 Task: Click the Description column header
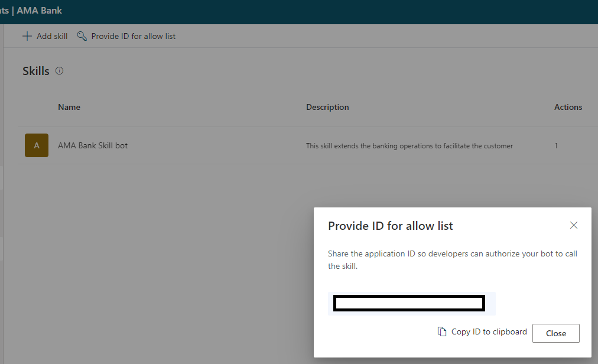pos(327,107)
